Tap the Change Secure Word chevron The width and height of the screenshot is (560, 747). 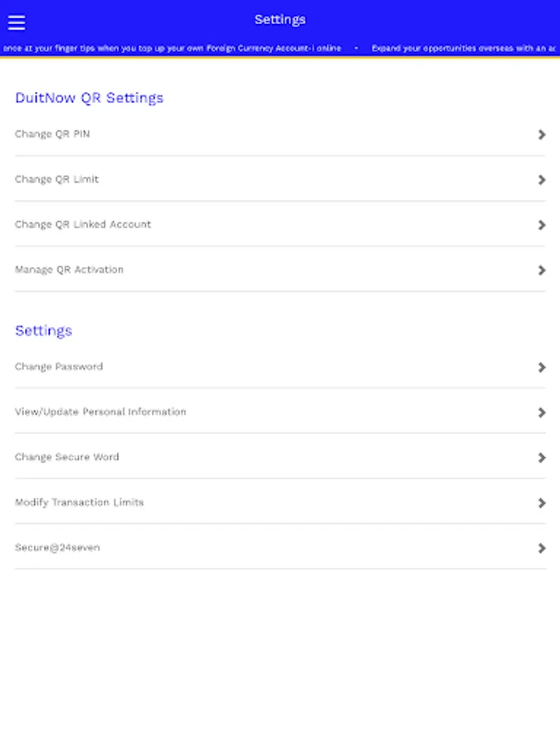[542, 458]
